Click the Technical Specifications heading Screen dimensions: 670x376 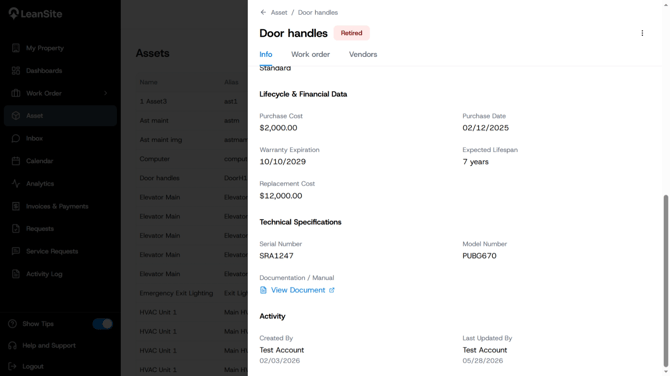point(300,222)
